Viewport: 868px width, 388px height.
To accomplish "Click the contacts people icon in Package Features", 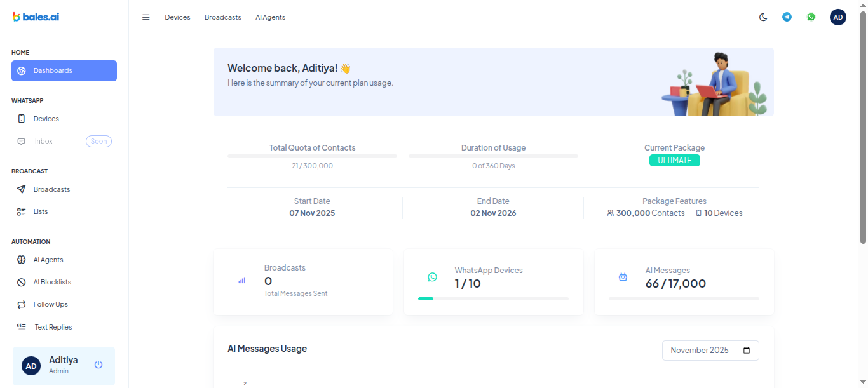I will click(x=611, y=213).
